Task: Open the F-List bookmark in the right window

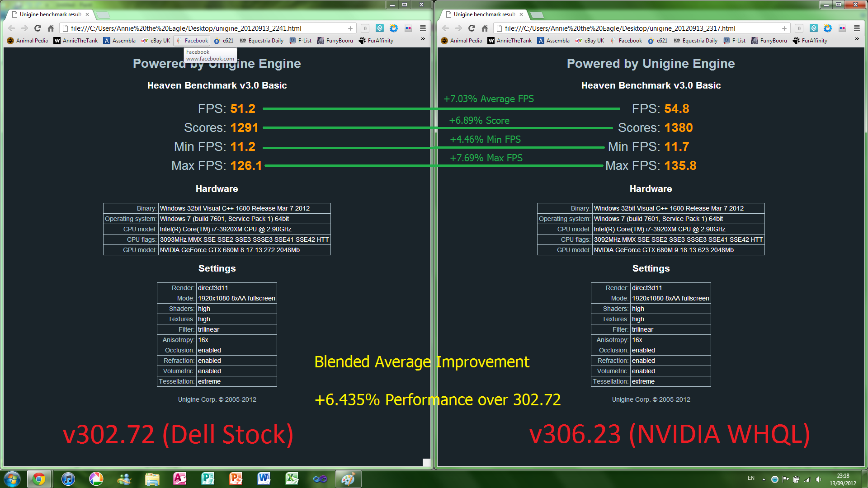Action: [734, 41]
